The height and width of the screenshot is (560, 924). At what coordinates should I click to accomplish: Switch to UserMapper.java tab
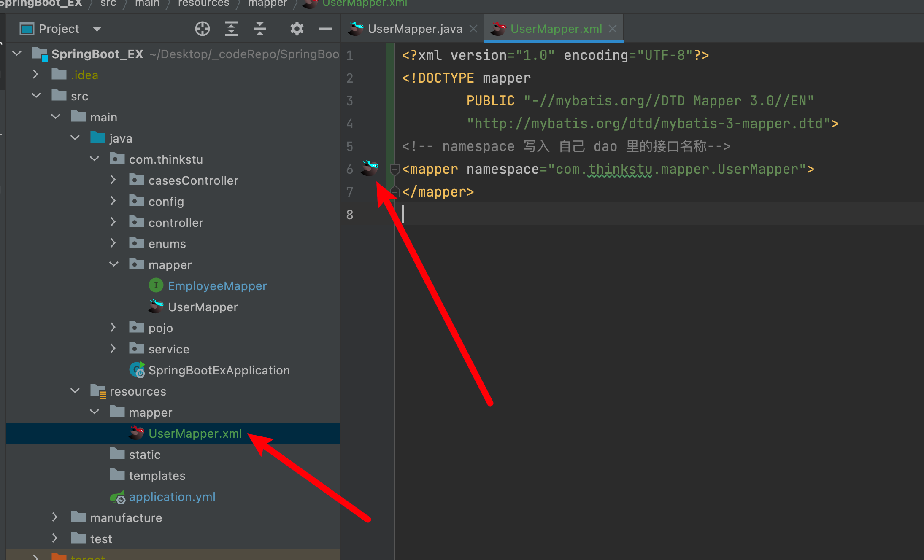pyautogui.click(x=414, y=29)
